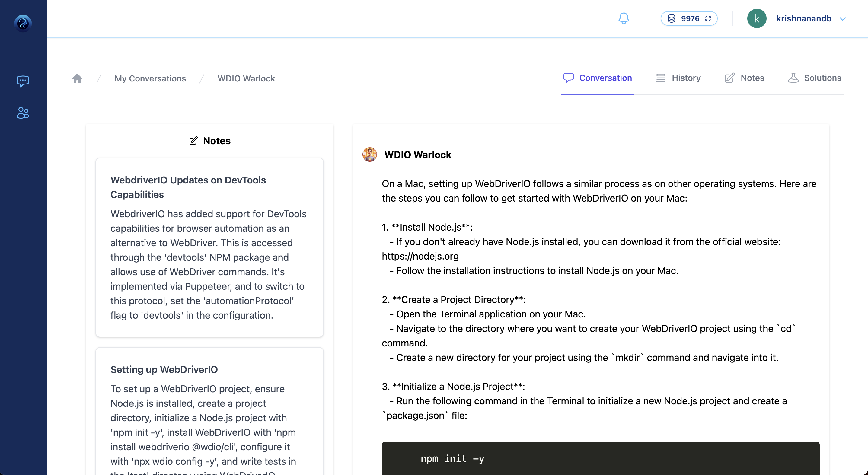Click WDIO Warlock breadcrumb link

point(246,78)
